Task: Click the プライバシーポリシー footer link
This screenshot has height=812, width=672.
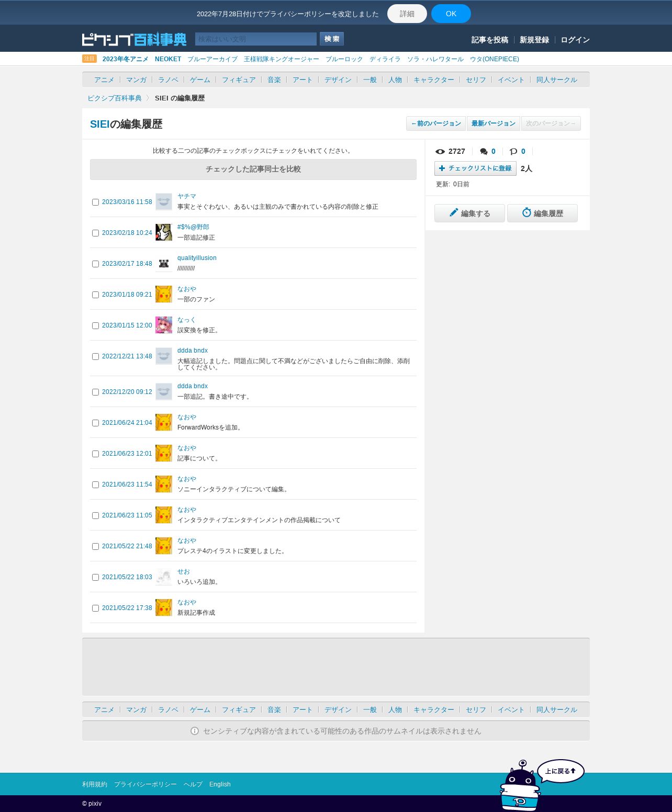Action: pyautogui.click(x=145, y=784)
